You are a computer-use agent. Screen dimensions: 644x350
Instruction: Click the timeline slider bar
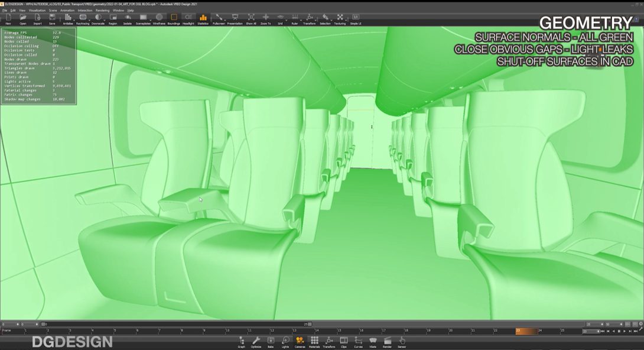point(177,324)
